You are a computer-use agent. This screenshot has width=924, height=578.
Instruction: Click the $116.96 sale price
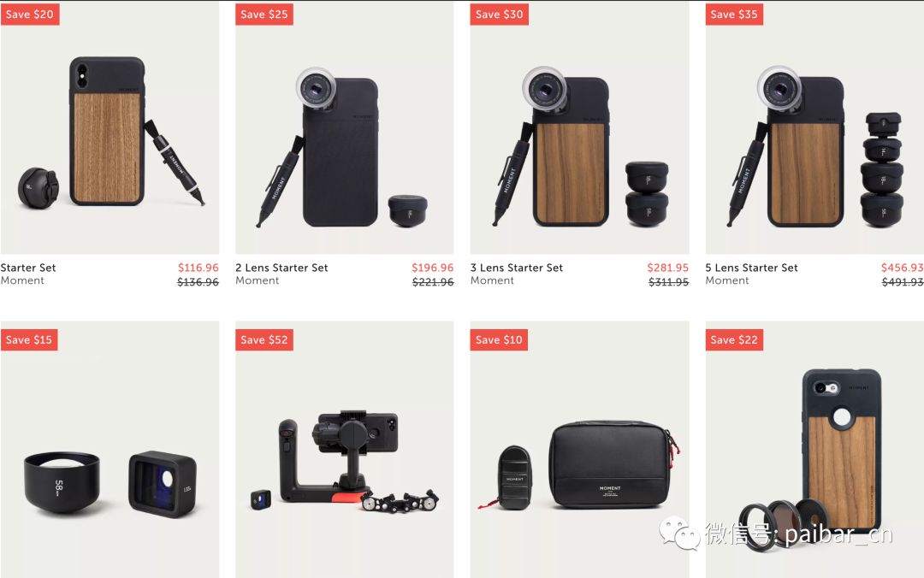tap(198, 268)
